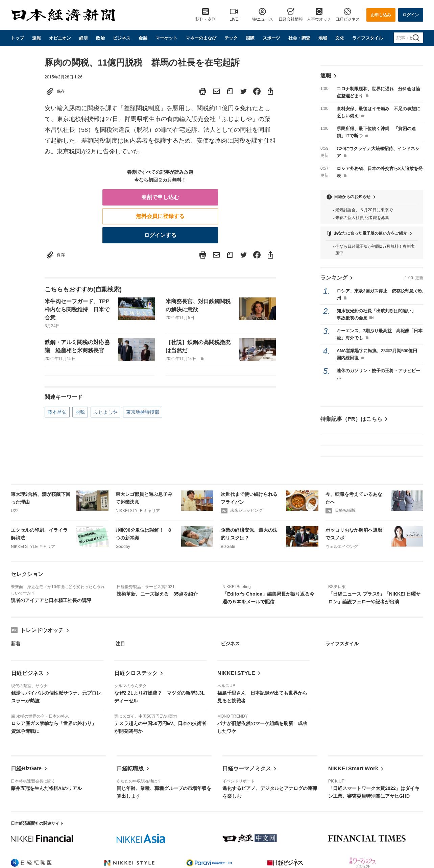Screen dimensions: 434x868
Task: Open recommended article 米牛肉セーフガード、TPP枠内なら関税維持
Action: [x=77, y=309]
